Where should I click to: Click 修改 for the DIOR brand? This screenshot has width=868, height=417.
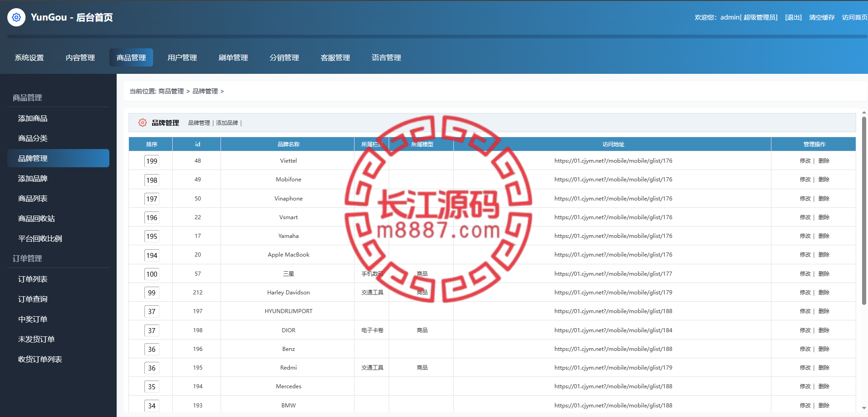[x=805, y=330]
